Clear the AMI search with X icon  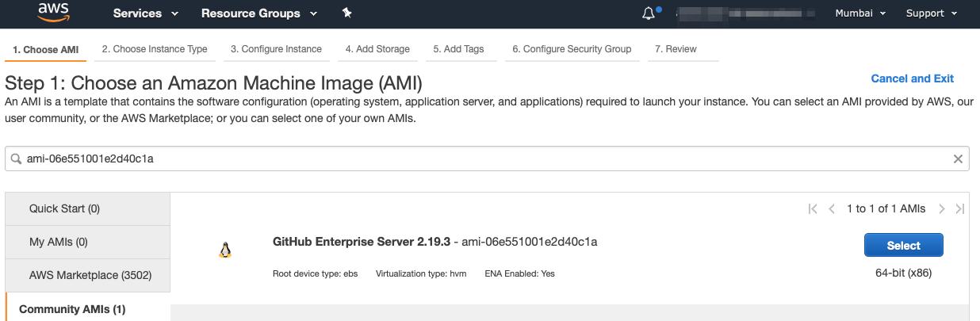pyautogui.click(x=958, y=159)
